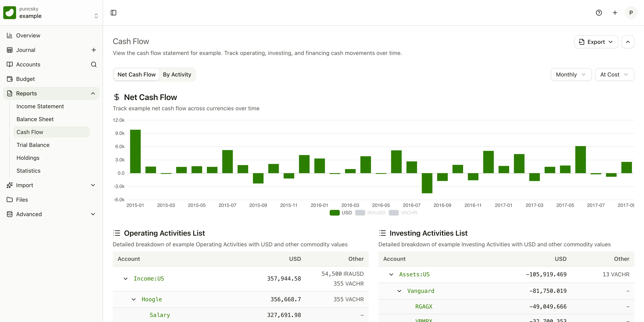Click the plus icon in top bar
644x322 pixels.
click(615, 13)
